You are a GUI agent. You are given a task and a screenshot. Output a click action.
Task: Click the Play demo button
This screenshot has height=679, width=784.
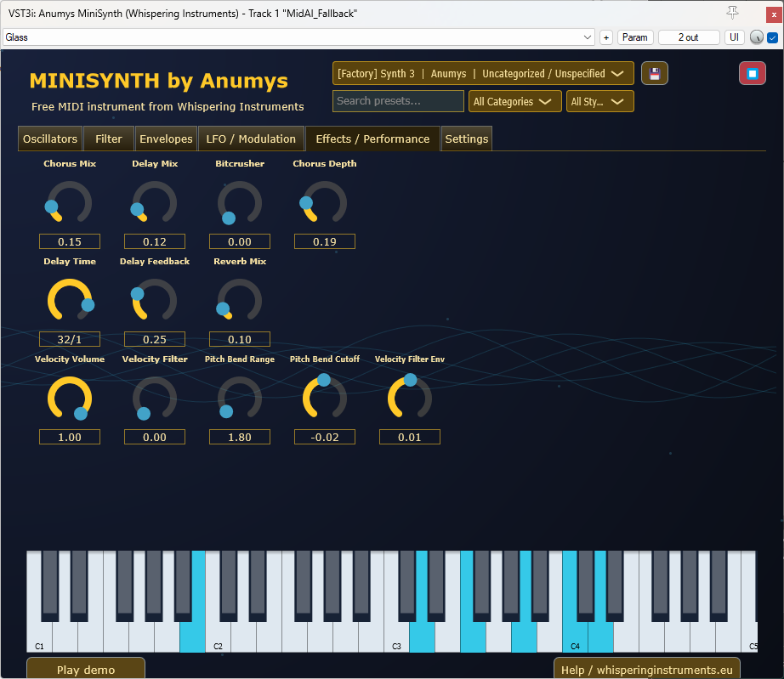86,669
